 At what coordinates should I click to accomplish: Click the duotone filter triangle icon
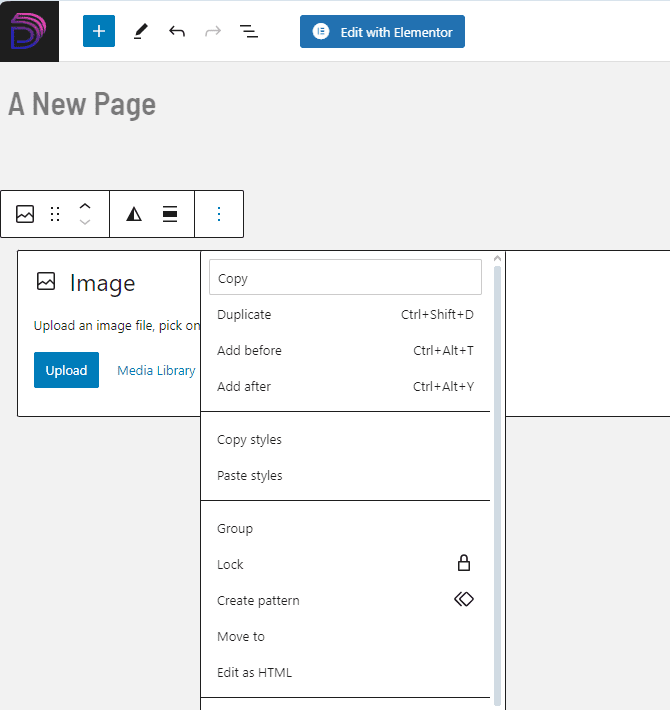(x=134, y=214)
